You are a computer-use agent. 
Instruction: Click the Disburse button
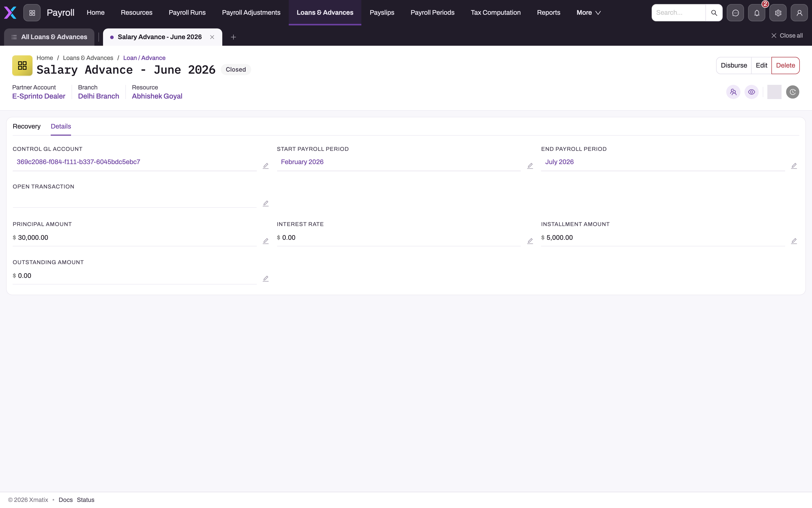point(734,66)
